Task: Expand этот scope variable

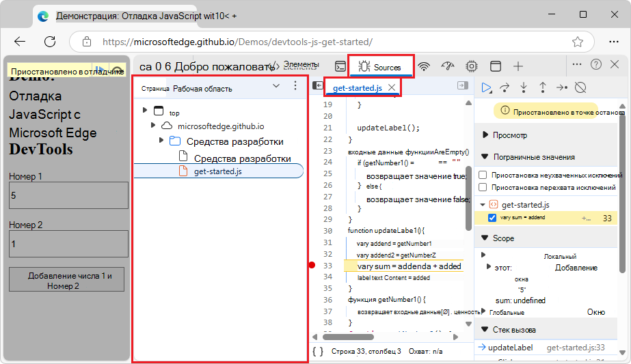Action: click(489, 266)
